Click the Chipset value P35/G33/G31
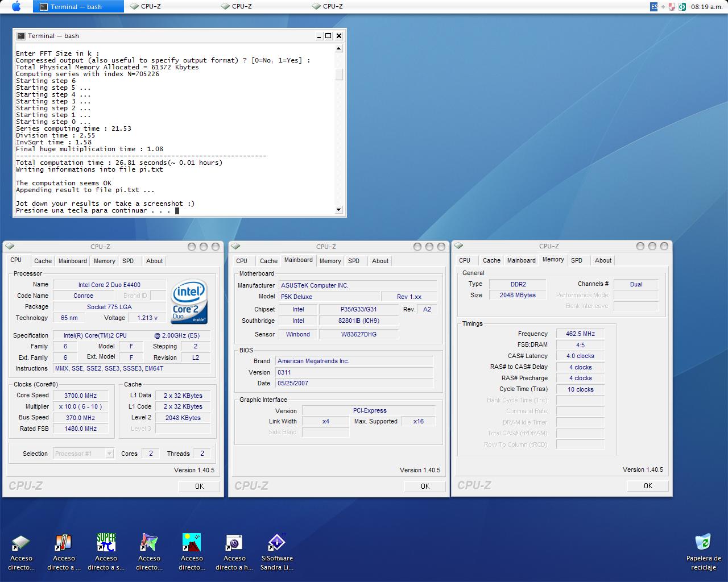The width and height of the screenshot is (728, 582). click(x=359, y=309)
